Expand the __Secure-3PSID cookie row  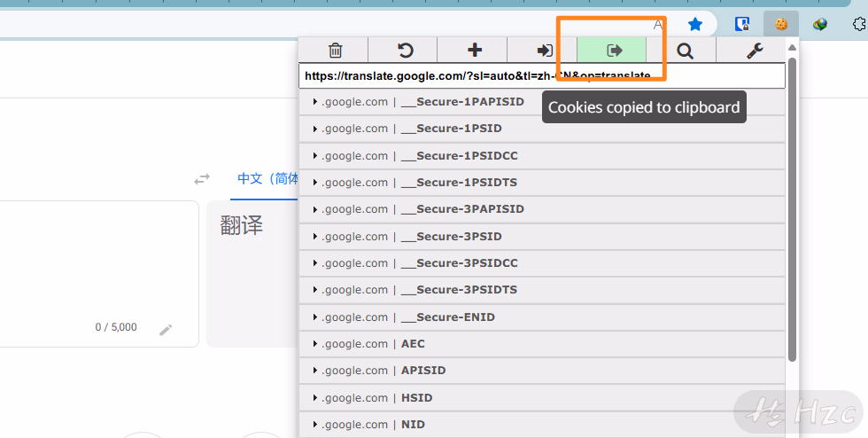pos(542,237)
